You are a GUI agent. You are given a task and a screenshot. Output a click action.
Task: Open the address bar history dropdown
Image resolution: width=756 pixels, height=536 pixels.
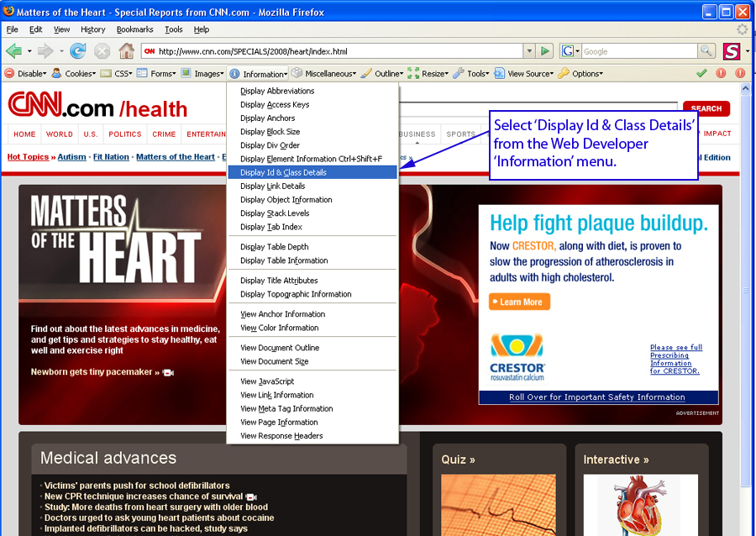coord(529,50)
